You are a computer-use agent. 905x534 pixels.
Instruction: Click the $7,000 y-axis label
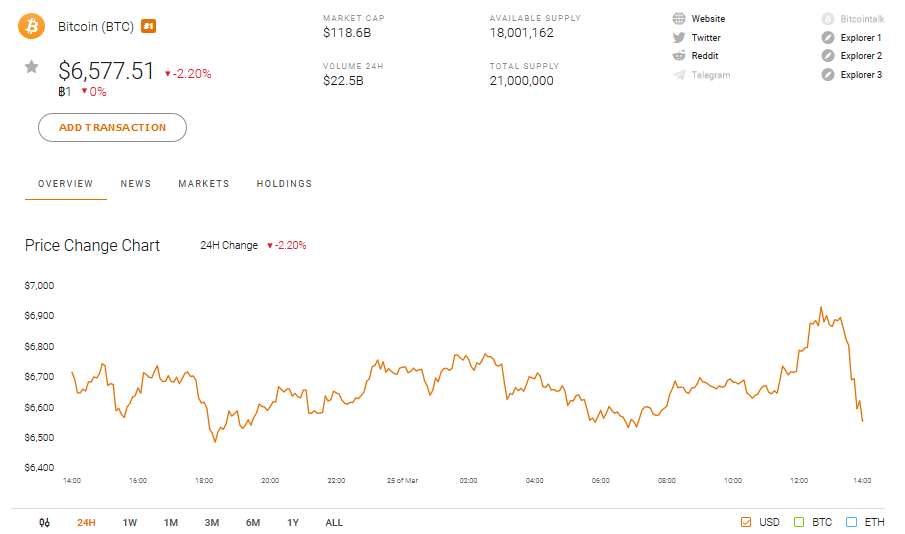coord(39,286)
